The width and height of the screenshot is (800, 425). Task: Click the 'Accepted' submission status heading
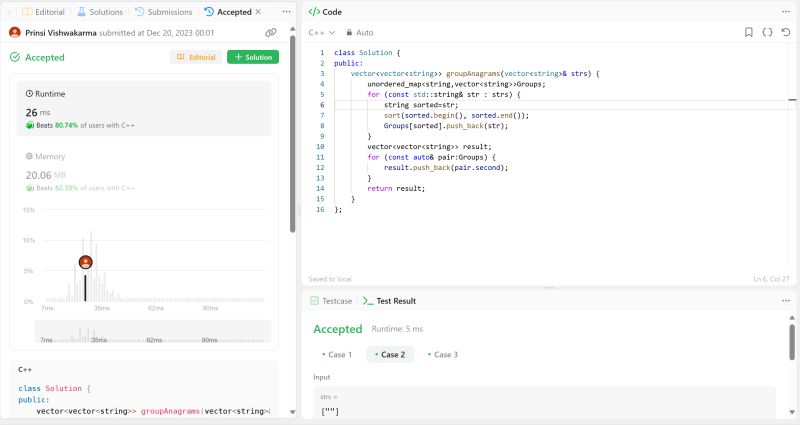tap(45, 57)
